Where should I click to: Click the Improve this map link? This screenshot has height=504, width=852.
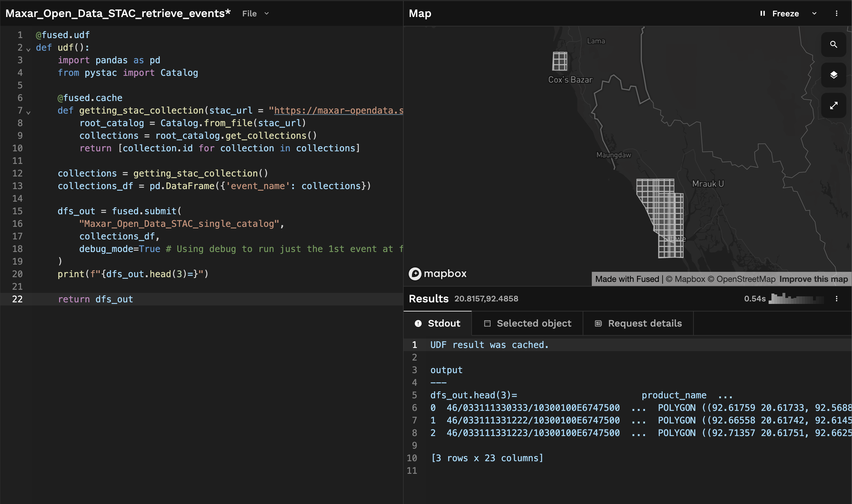(814, 279)
